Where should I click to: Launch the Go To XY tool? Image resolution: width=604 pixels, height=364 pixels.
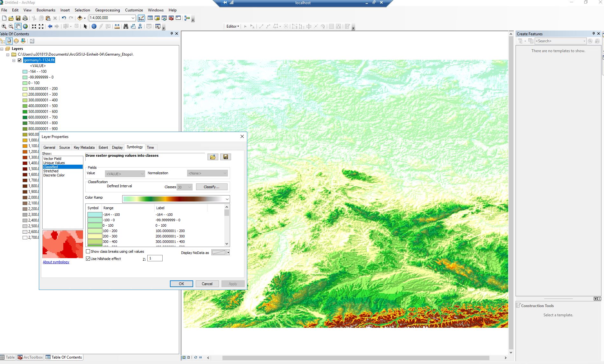[140, 26]
